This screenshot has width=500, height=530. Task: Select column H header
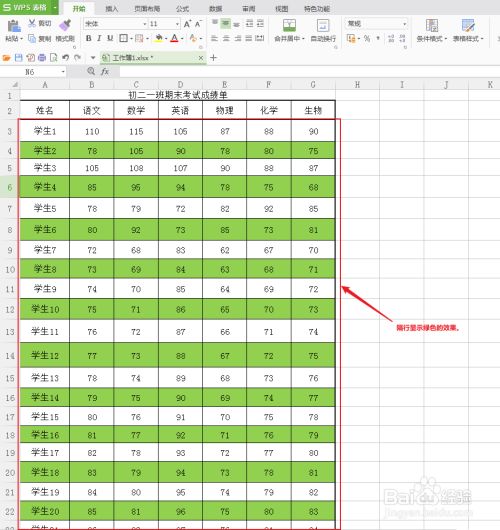(357, 85)
